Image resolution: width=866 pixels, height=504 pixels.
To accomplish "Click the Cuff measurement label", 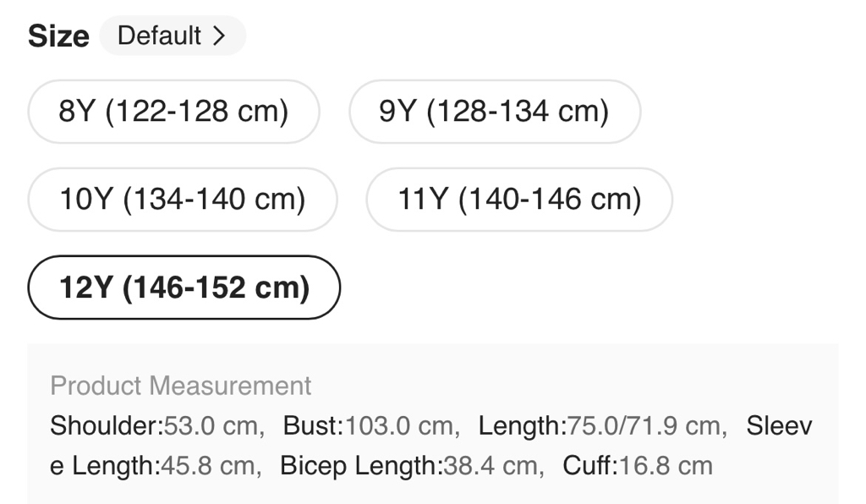I will pos(588,465).
